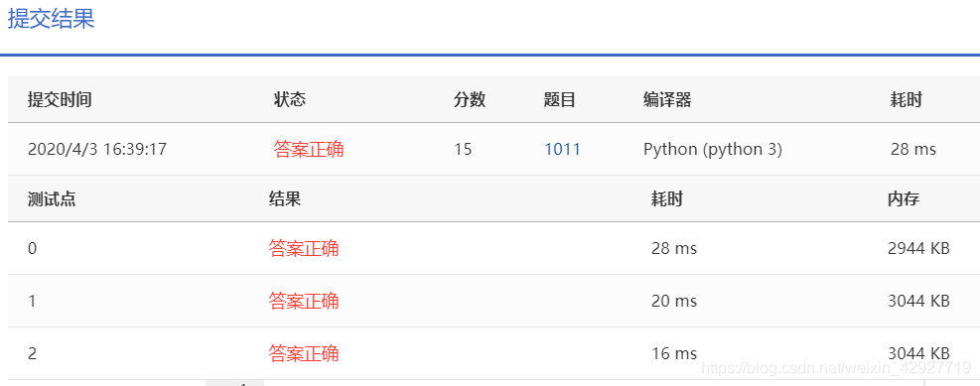Click the Python (python 3) compiler cell
Image resolution: width=980 pixels, height=386 pixels.
[x=713, y=149]
